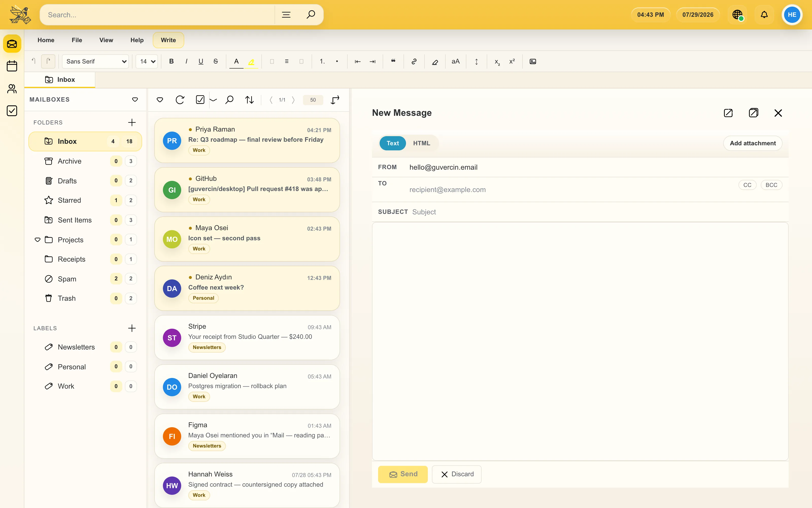Open the selection options dropdown arrow
This screenshot has height=508, width=812.
coord(213,100)
